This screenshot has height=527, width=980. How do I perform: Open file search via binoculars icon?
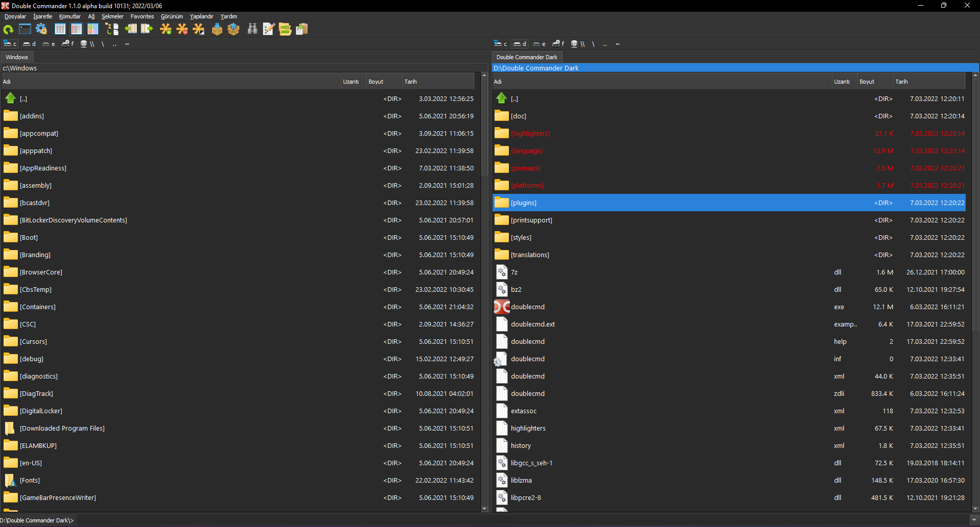[253, 29]
